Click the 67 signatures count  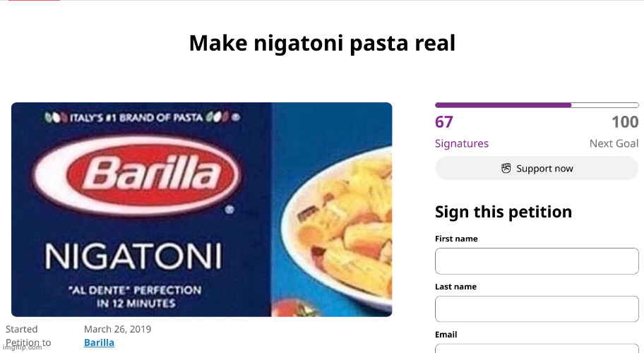pyautogui.click(x=444, y=122)
